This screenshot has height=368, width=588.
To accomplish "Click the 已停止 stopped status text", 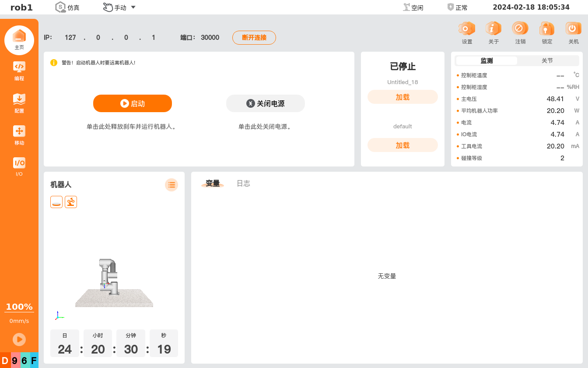I will (402, 67).
